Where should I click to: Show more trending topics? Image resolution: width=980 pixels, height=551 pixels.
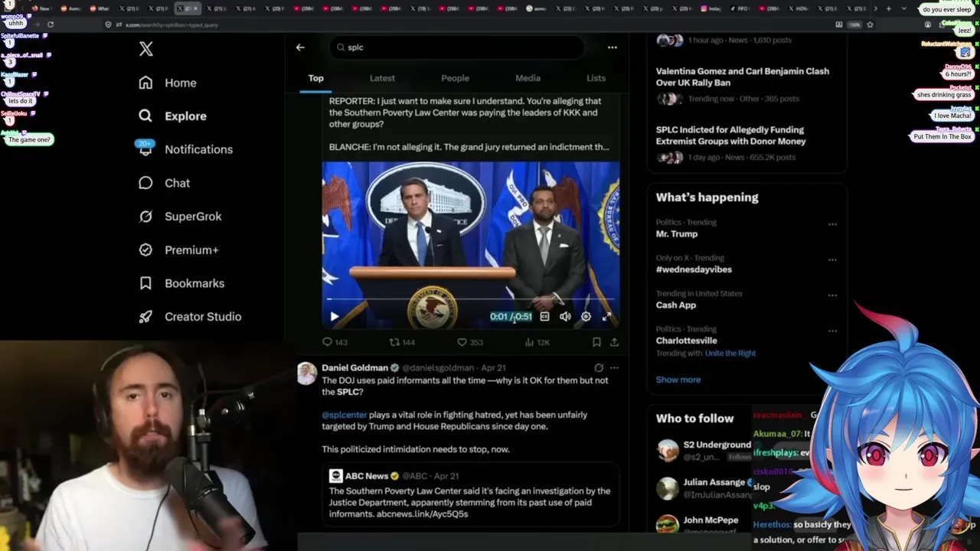[x=678, y=380]
